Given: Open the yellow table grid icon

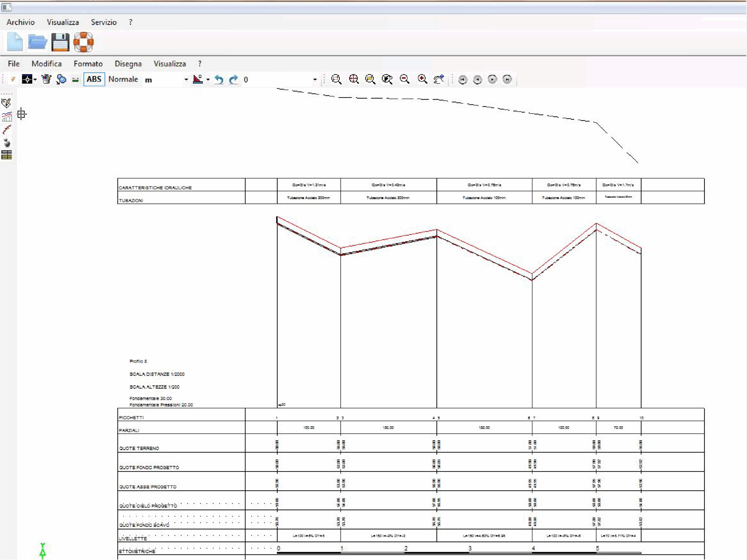Looking at the screenshot, I should (x=7, y=155).
